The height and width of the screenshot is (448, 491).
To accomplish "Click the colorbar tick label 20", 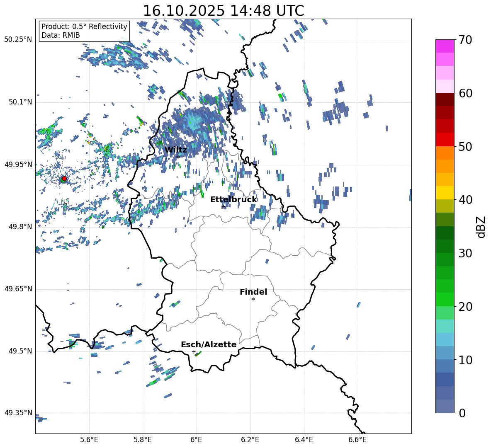I will [x=465, y=307].
